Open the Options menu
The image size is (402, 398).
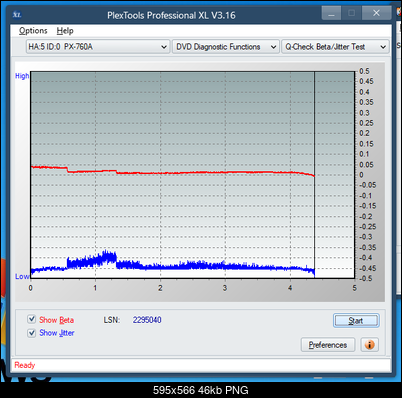pos(33,31)
